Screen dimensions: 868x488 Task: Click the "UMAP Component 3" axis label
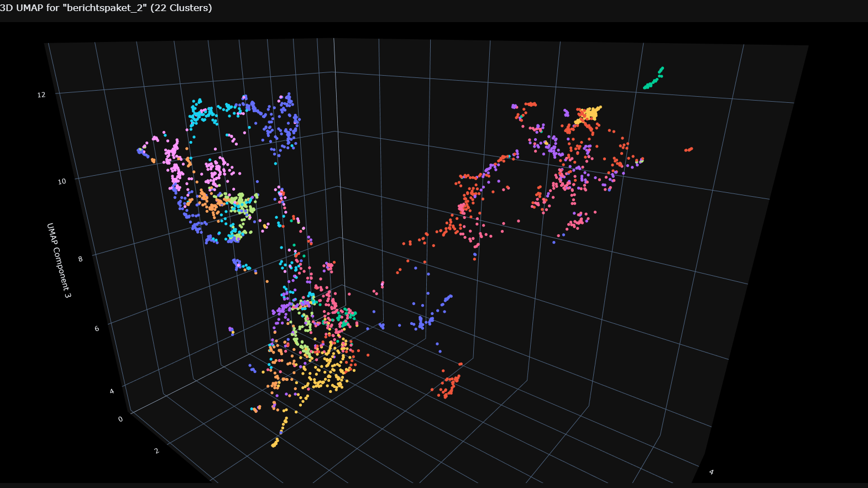(59, 260)
